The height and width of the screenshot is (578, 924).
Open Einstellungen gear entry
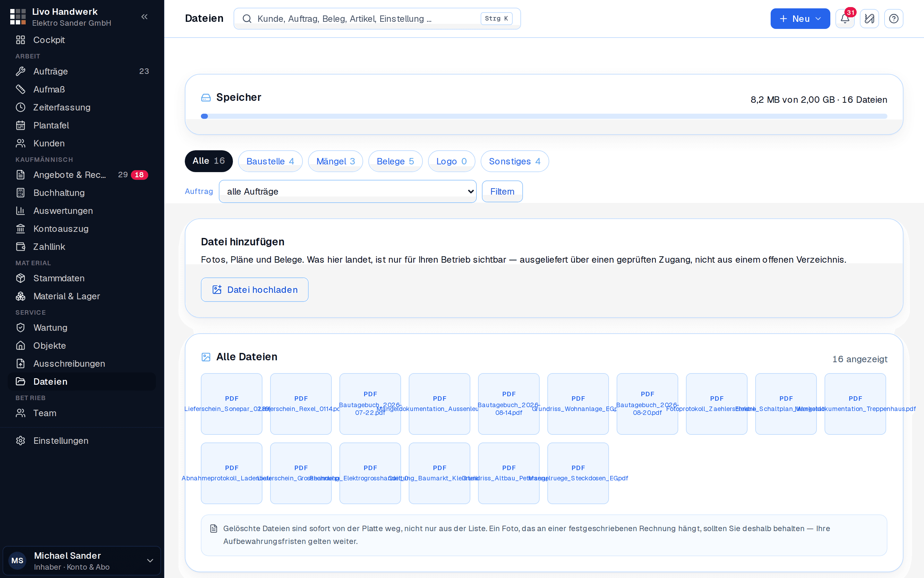tap(82, 440)
